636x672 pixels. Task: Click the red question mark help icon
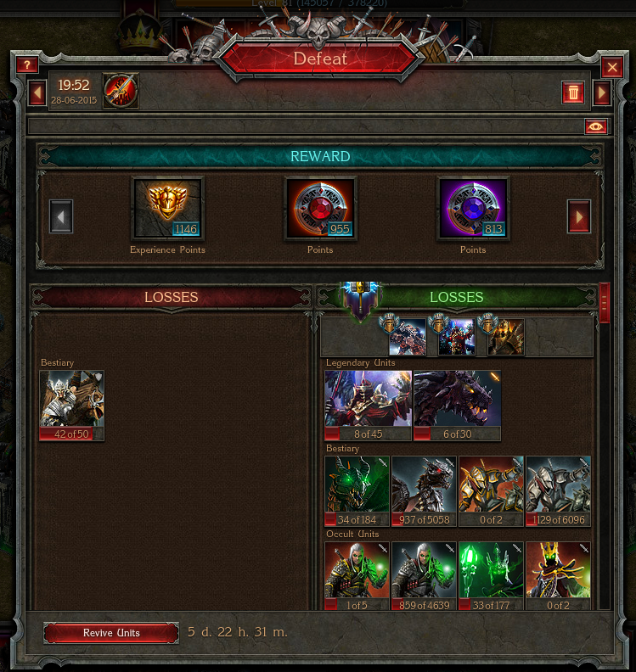[x=27, y=65]
